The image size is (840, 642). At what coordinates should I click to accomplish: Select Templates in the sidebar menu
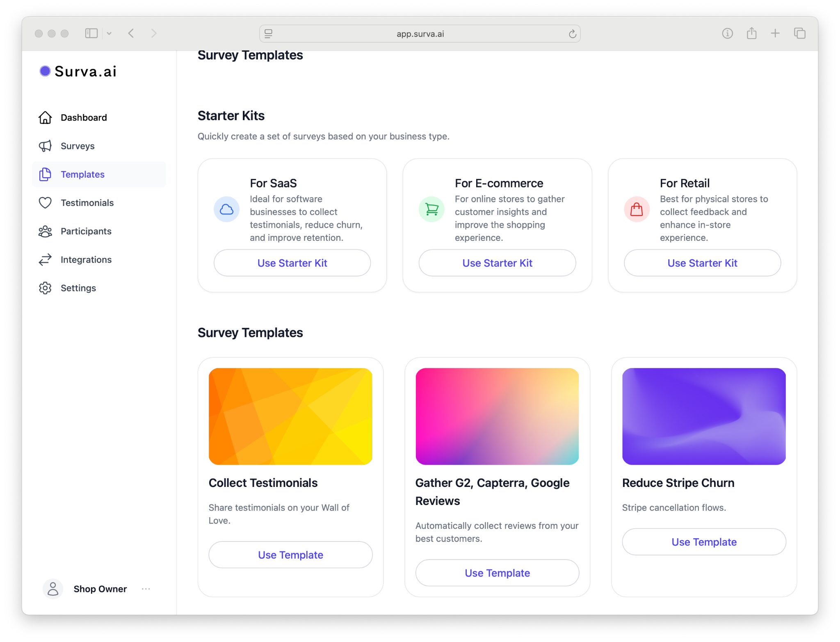[x=82, y=174]
